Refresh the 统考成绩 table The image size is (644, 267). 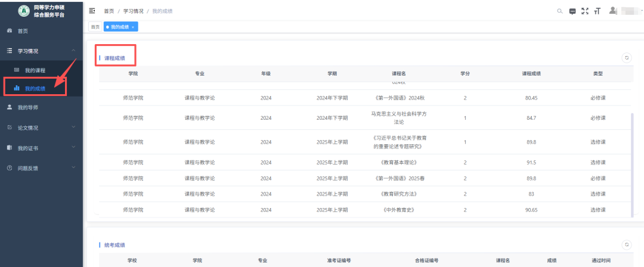pos(626,244)
